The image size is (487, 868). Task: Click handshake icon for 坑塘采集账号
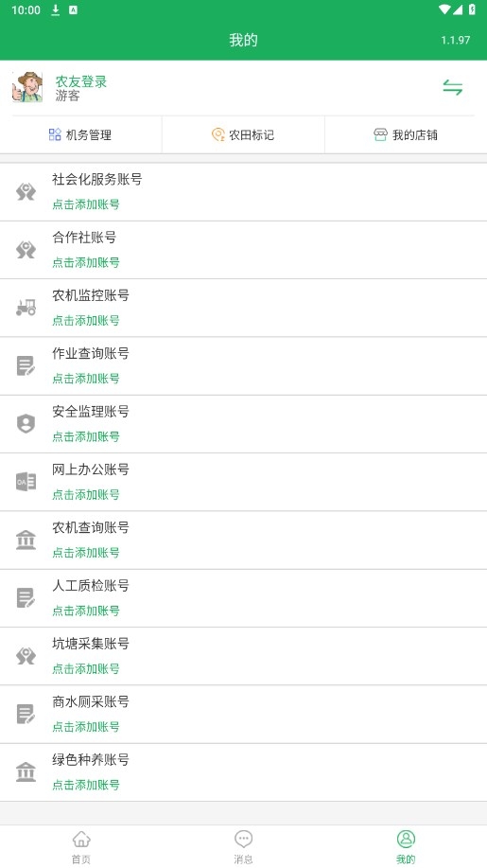point(26,656)
